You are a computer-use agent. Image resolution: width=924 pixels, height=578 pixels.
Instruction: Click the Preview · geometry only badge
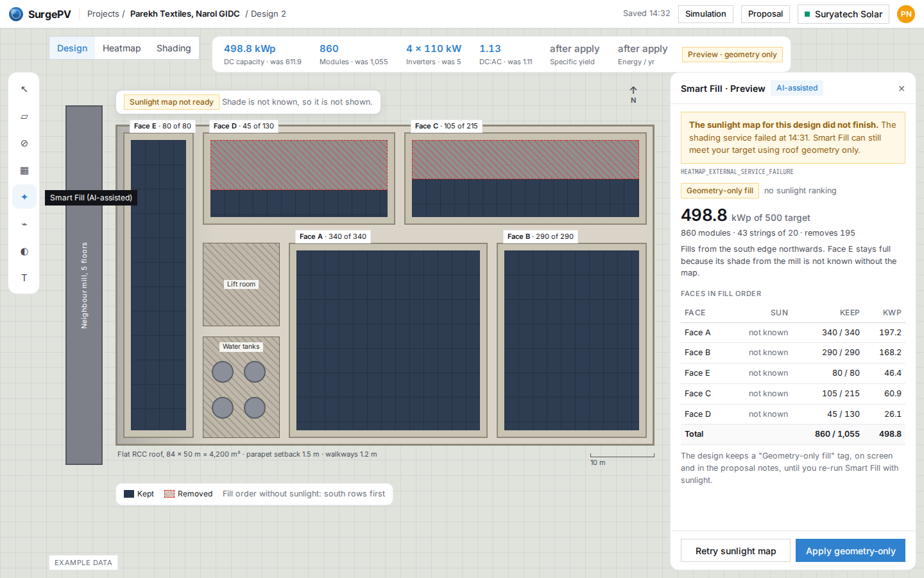click(x=732, y=55)
